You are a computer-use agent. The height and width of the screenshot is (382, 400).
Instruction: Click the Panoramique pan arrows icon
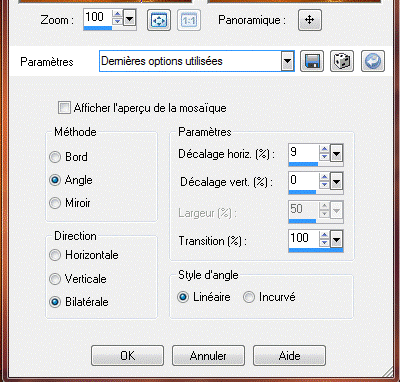coord(310,20)
